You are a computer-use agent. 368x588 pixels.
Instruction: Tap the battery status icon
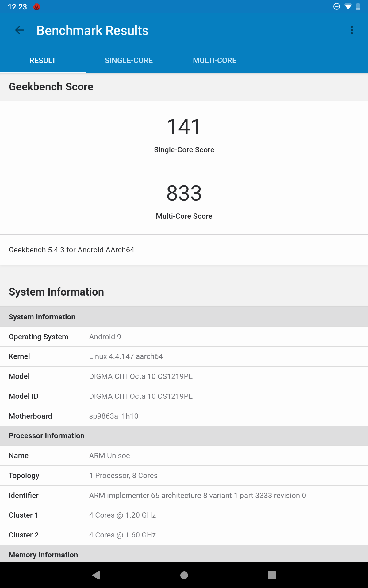(358, 6)
